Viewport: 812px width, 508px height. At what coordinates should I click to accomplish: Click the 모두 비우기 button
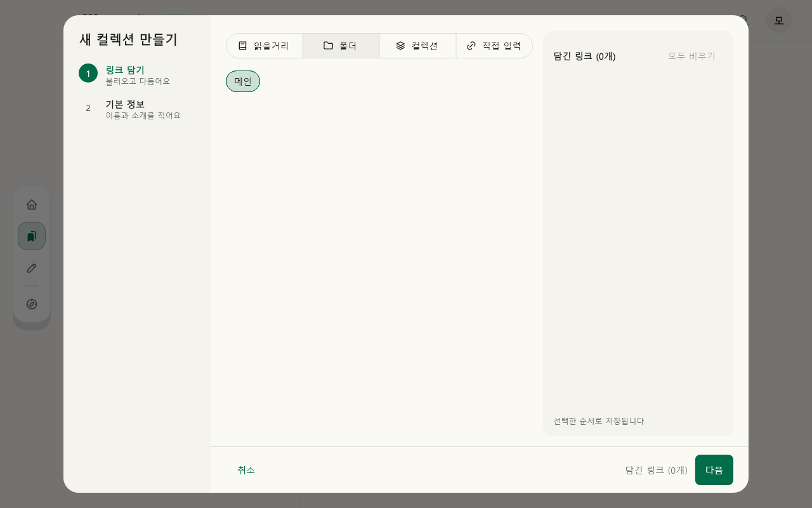pyautogui.click(x=691, y=56)
